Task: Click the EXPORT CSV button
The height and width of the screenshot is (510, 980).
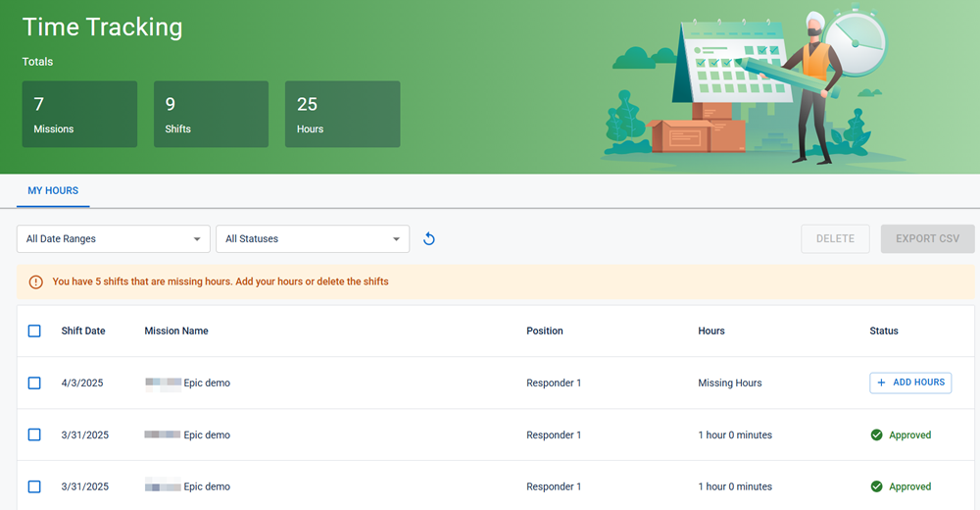Action: (927, 238)
